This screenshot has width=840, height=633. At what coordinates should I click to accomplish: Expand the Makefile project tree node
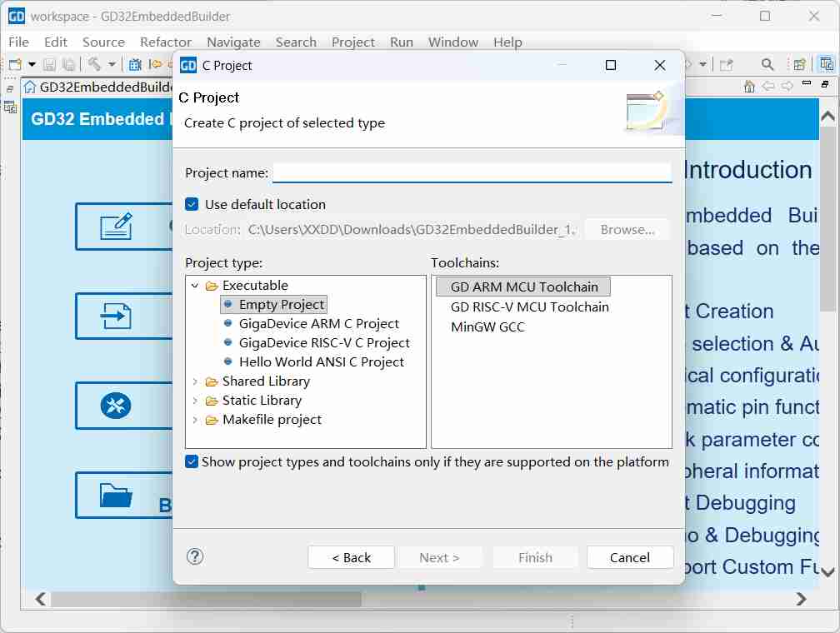tap(195, 420)
